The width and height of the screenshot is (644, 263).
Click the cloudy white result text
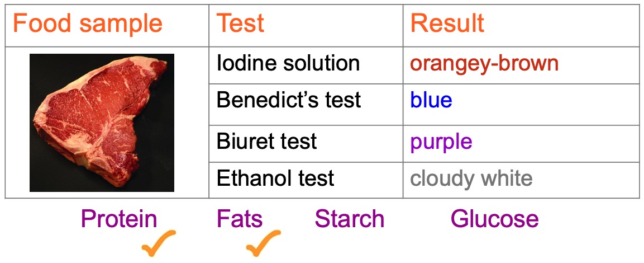tap(471, 179)
